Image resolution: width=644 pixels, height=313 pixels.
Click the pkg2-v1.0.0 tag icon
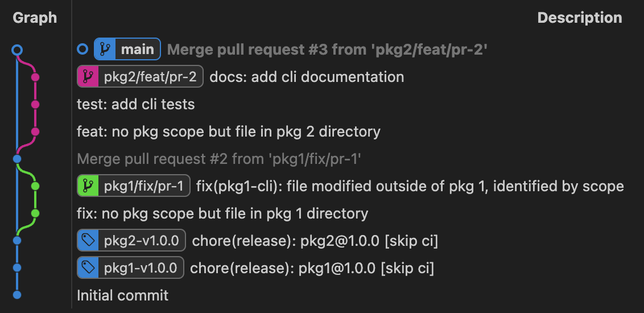[x=88, y=241]
